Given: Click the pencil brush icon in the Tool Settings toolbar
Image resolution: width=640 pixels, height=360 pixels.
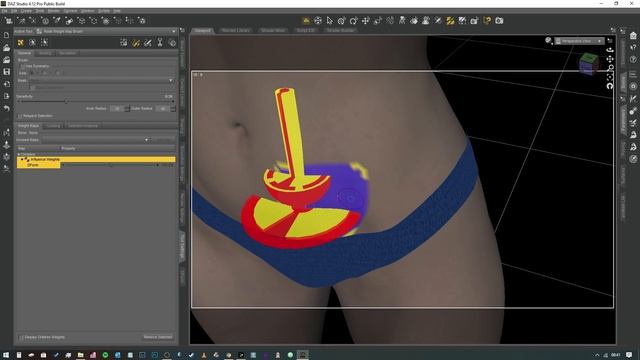Looking at the screenshot, I should 148,42.
